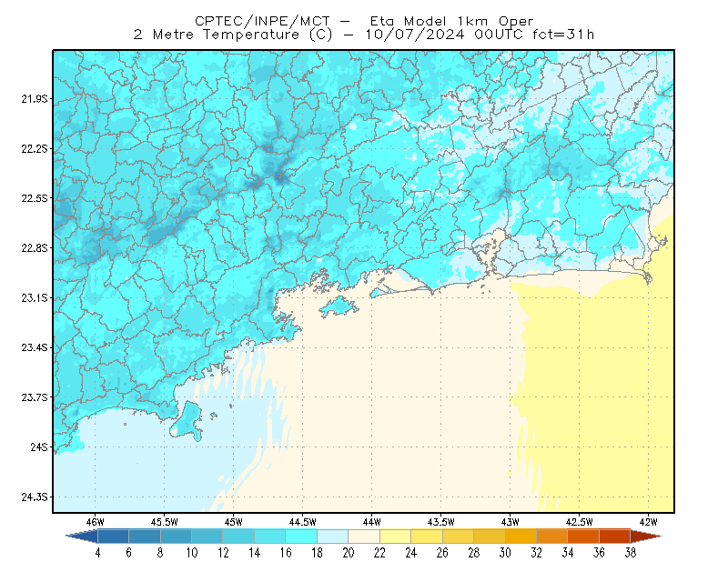Click the legend value '10'
Image resolution: width=728 pixels, height=562 pixels.
[192, 553]
